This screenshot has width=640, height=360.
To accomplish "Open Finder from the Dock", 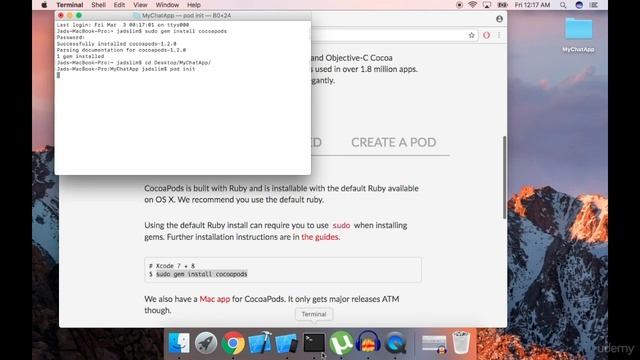I will (179, 342).
